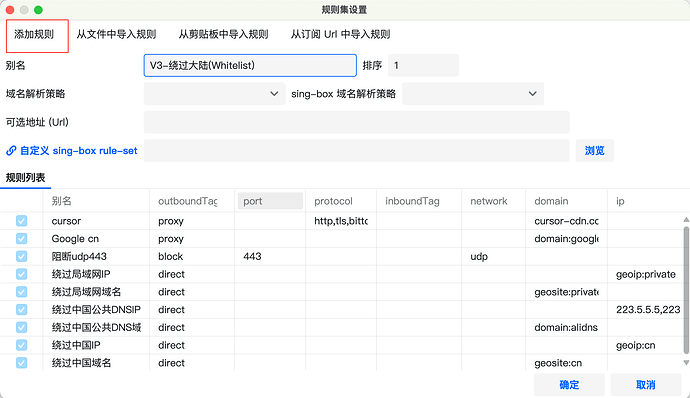Expand the sing-box 域名解析策略 combo box
This screenshot has height=398, width=690.
pyautogui.click(x=473, y=94)
